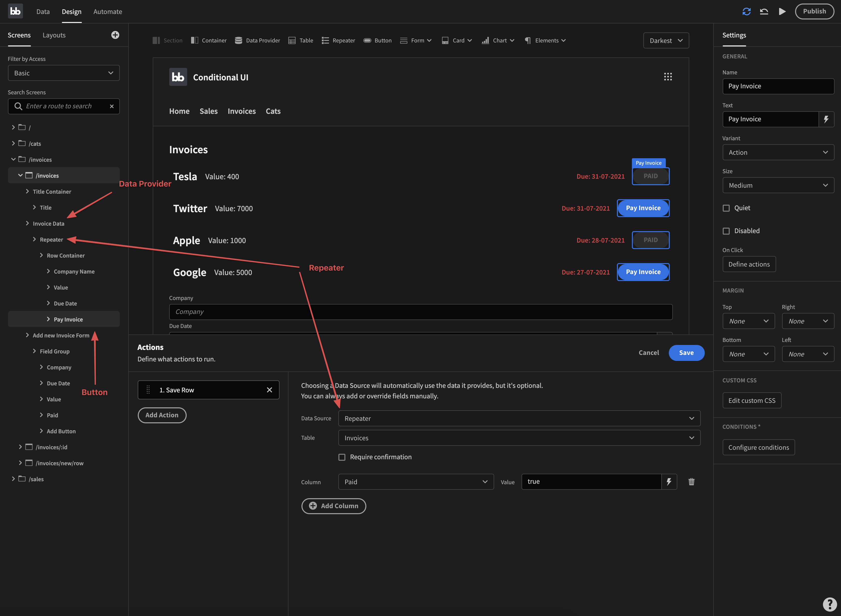Viewport: 841px width, 616px height.
Task: Click the Publish button
Action: (x=814, y=11)
